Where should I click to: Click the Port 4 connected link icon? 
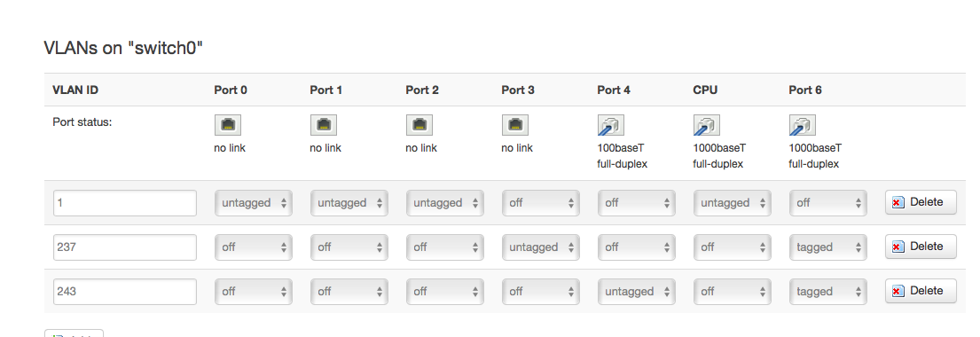pyautogui.click(x=611, y=125)
